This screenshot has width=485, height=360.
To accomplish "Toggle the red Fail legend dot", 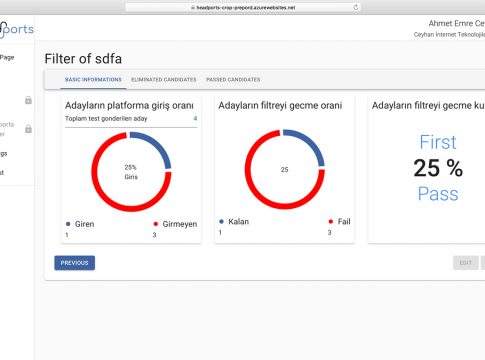I will pos(331,221).
